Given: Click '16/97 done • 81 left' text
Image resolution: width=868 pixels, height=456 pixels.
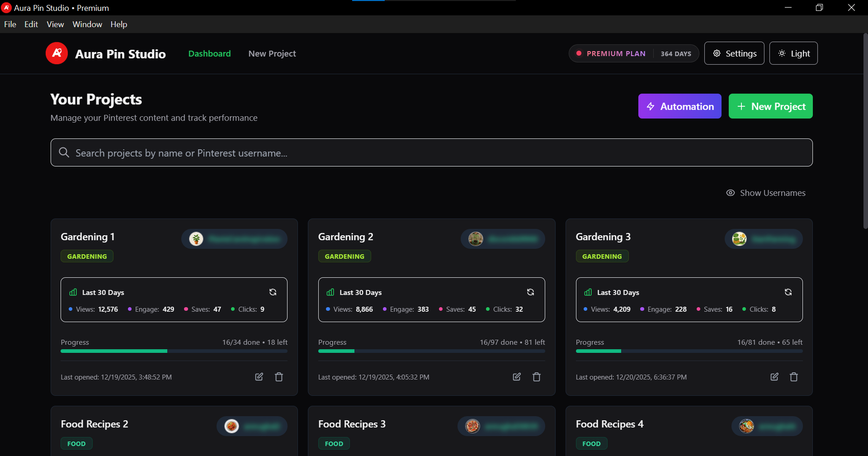Looking at the screenshot, I should [x=512, y=342].
